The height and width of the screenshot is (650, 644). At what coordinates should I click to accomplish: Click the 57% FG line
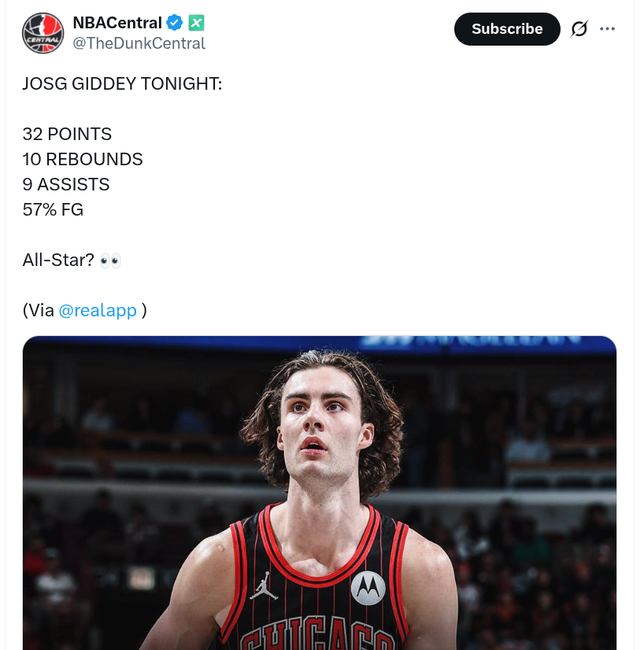[53, 210]
